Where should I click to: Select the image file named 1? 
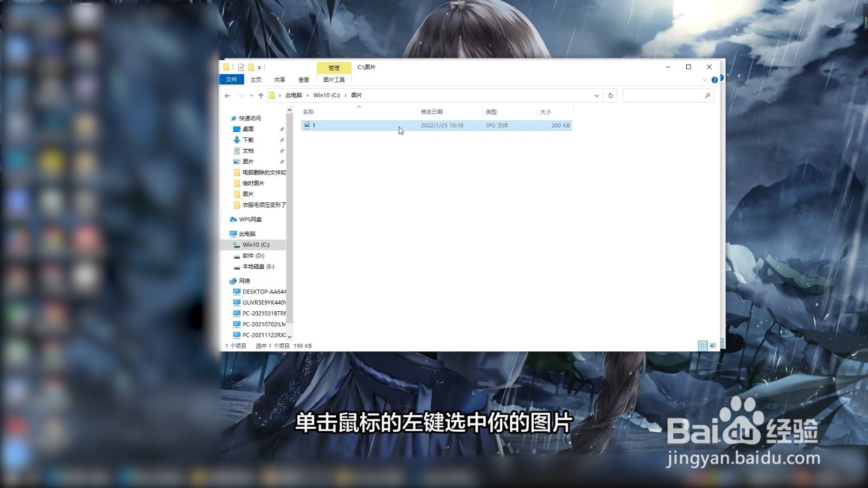[436, 125]
